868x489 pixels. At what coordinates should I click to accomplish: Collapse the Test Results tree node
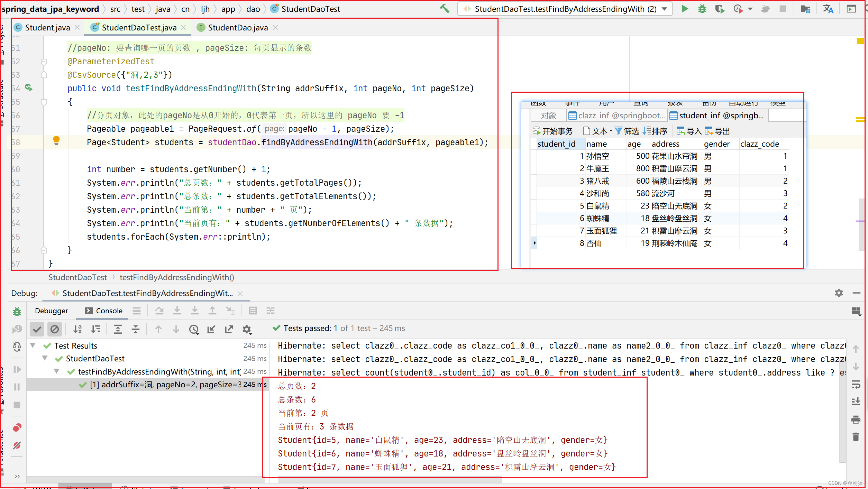(x=33, y=345)
